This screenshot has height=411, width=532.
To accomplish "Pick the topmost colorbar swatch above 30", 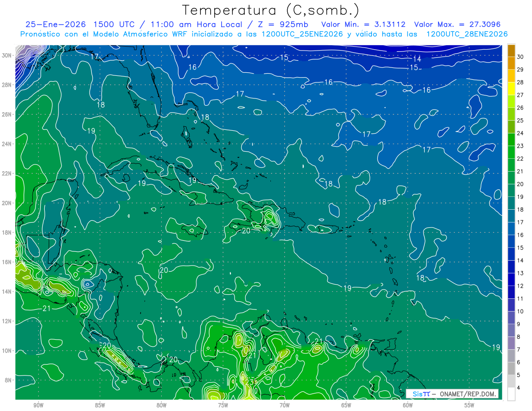I will (512, 51).
